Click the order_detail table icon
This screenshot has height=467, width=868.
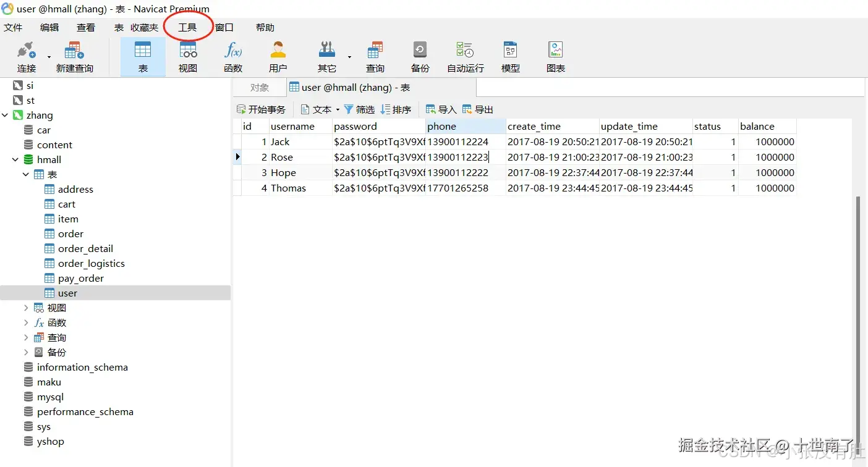point(49,248)
